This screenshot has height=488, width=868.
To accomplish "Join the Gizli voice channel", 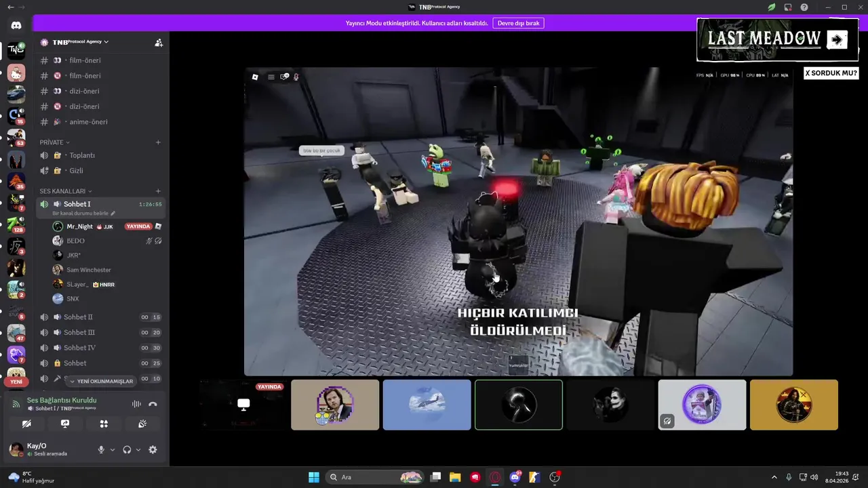I will [x=102, y=171].
